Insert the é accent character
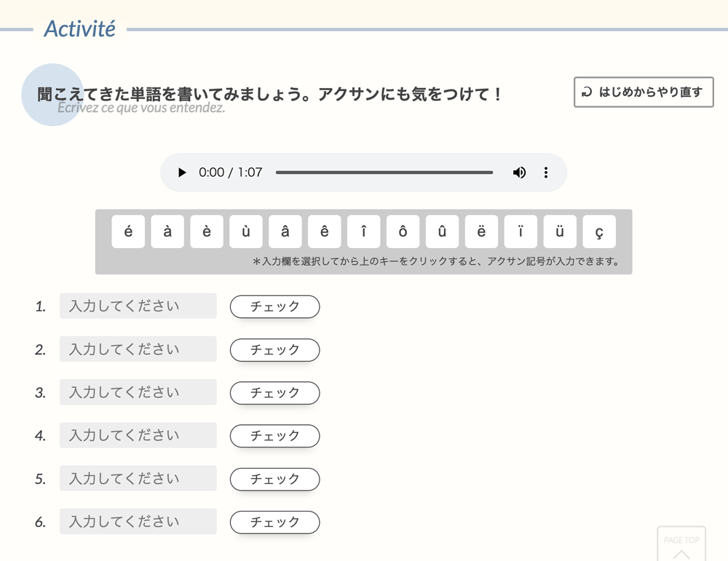This screenshot has height=561, width=728. pyautogui.click(x=128, y=231)
